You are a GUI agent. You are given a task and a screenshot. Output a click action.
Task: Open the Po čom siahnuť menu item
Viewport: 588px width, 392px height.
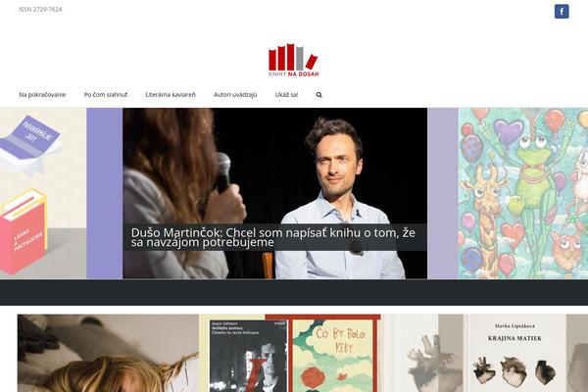106,94
